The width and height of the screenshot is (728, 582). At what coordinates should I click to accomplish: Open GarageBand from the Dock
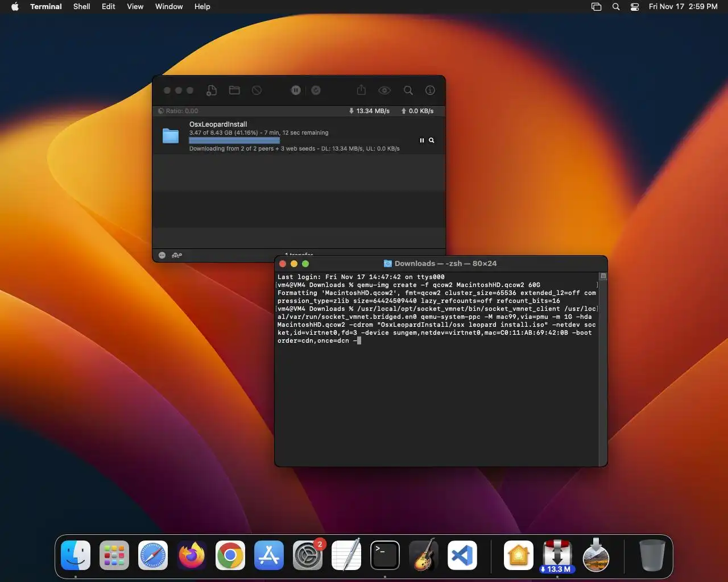tap(424, 555)
